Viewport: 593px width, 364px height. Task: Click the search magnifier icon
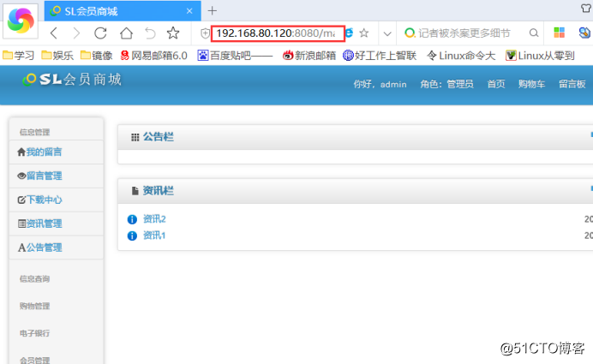pyautogui.click(x=534, y=33)
